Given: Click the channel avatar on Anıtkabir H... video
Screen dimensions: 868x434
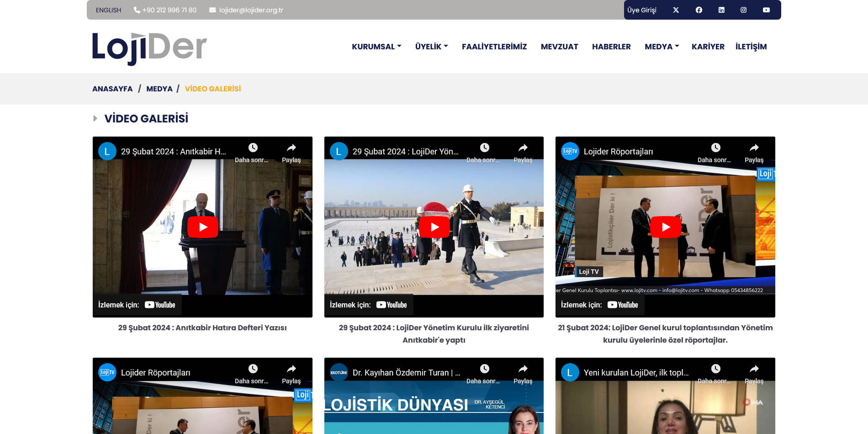Looking at the screenshot, I should point(107,151).
